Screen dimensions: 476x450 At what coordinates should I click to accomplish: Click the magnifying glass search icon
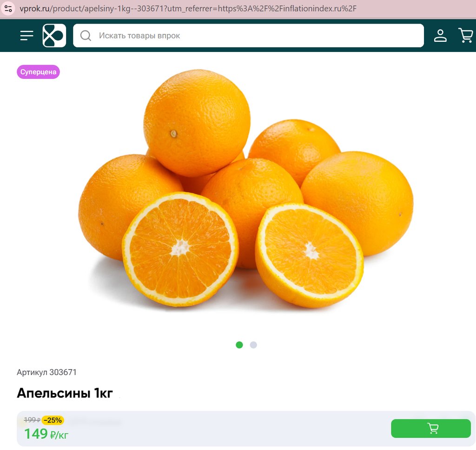[x=86, y=35]
